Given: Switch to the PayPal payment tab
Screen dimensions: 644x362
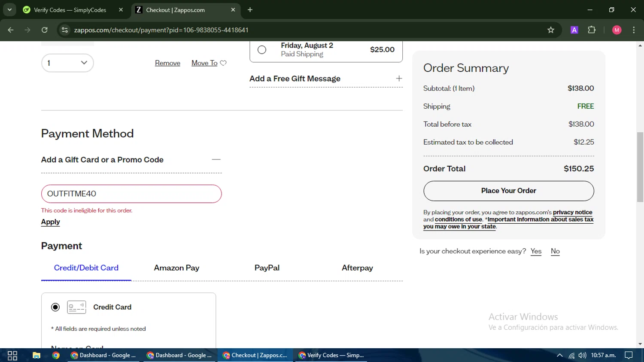Looking at the screenshot, I should coord(267,268).
